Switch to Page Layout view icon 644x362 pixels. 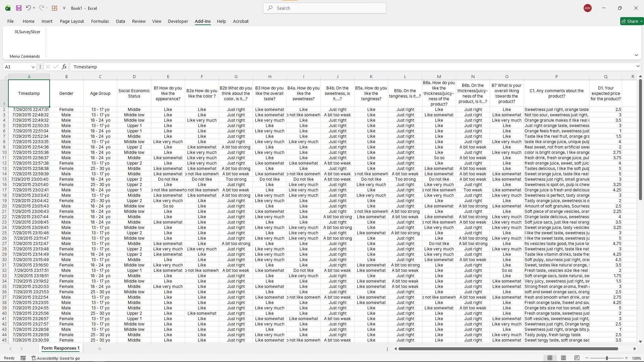pyautogui.click(x=563, y=358)
